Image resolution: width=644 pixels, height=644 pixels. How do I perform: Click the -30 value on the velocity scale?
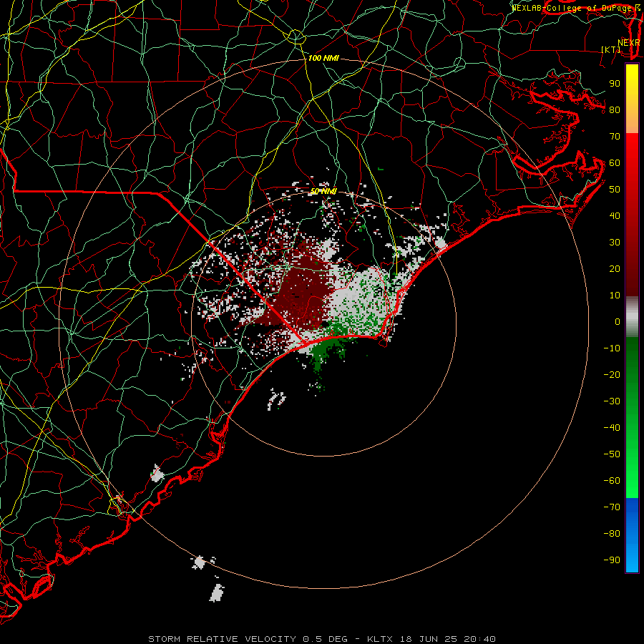pyautogui.click(x=612, y=401)
